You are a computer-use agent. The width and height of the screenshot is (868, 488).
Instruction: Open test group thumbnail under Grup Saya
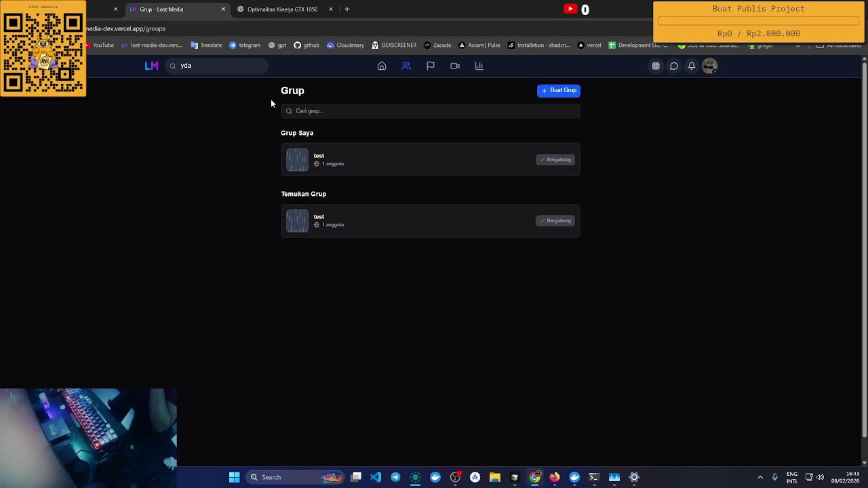pos(297,160)
